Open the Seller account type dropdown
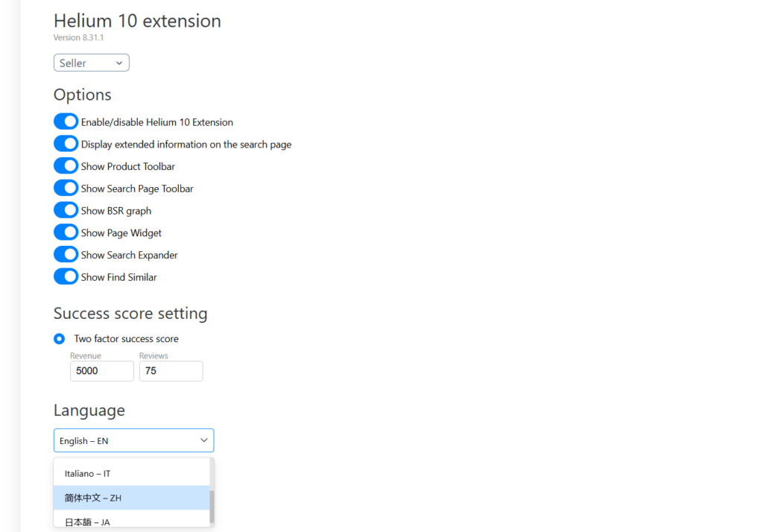 tap(91, 63)
